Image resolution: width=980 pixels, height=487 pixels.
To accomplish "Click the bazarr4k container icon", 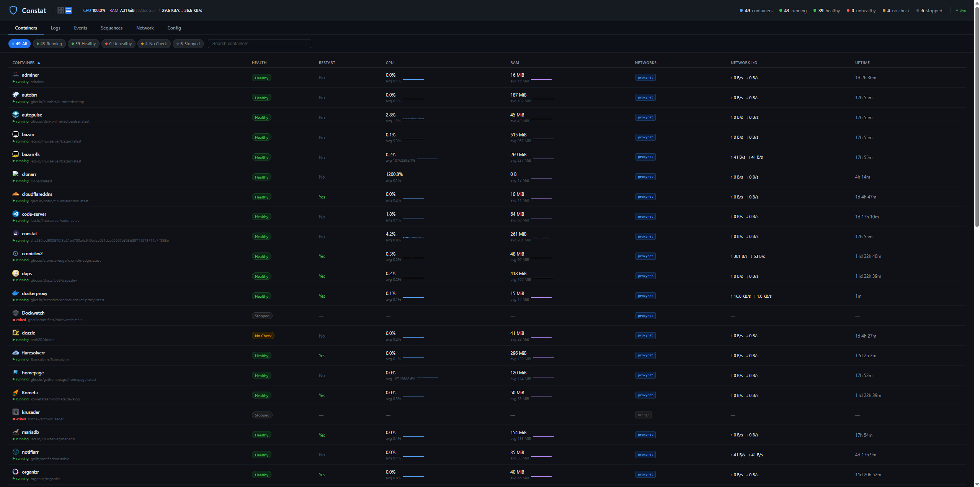I will pos(16,154).
